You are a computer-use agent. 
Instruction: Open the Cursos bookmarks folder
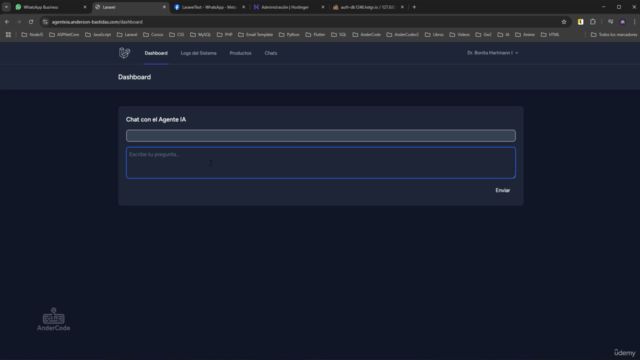(153, 35)
